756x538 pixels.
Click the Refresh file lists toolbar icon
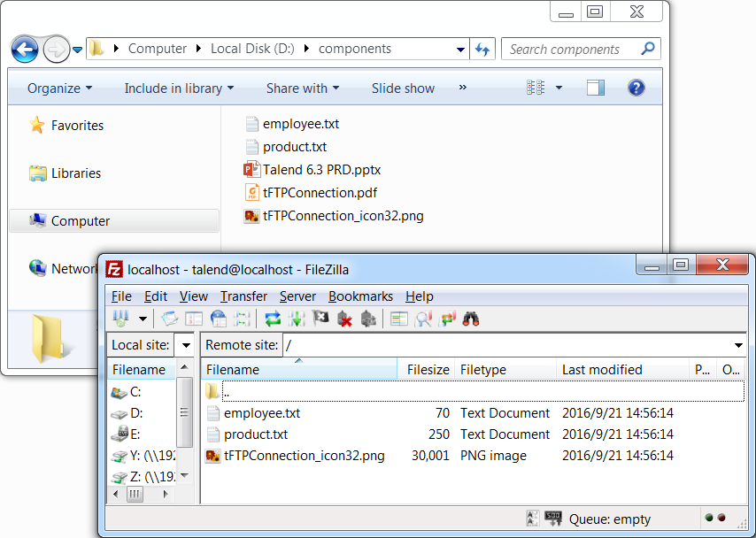274,319
